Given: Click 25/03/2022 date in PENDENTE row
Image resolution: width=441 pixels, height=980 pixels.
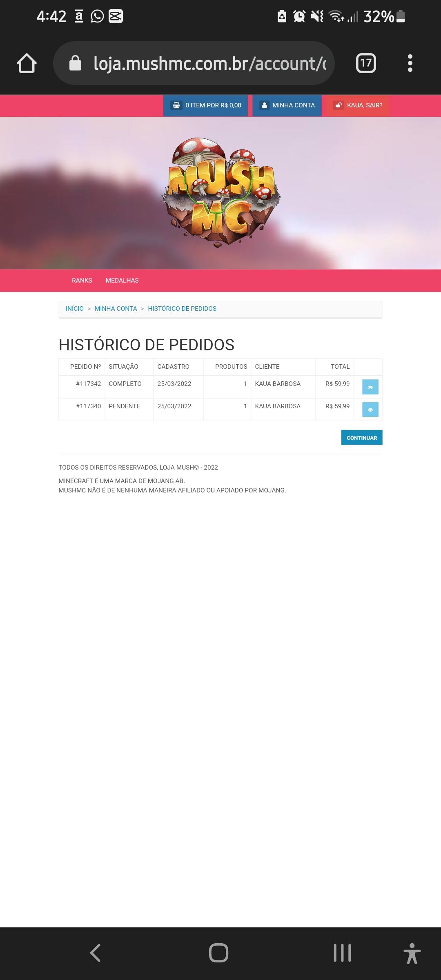Looking at the screenshot, I should pos(174,406).
